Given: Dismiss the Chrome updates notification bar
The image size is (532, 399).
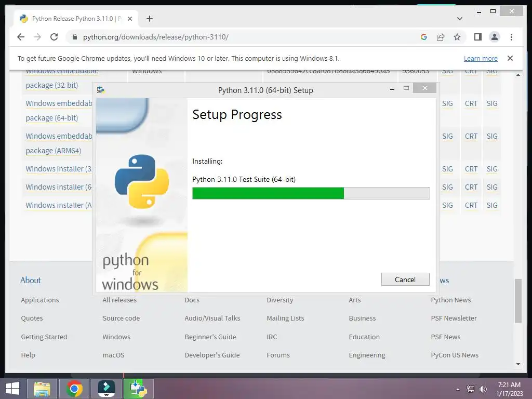Looking at the screenshot, I should pyautogui.click(x=510, y=58).
